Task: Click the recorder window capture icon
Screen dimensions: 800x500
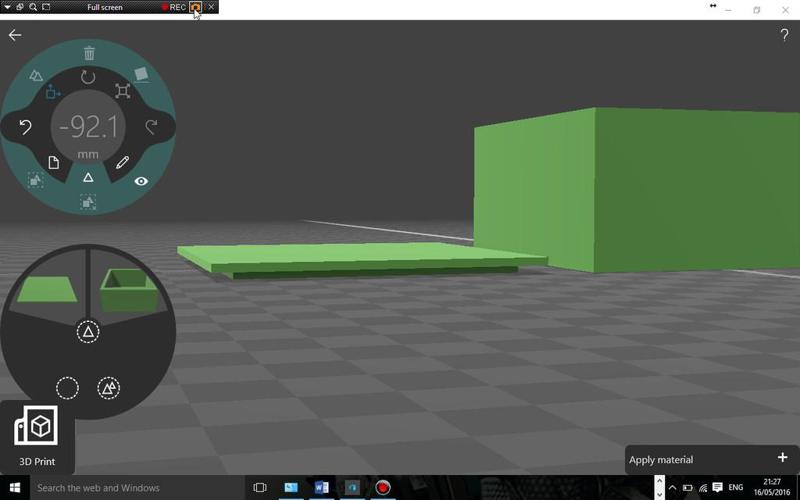Action: 20,7
